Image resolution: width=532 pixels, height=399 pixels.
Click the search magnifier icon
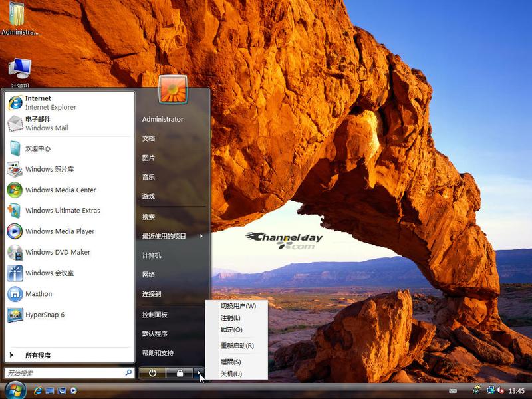point(128,372)
